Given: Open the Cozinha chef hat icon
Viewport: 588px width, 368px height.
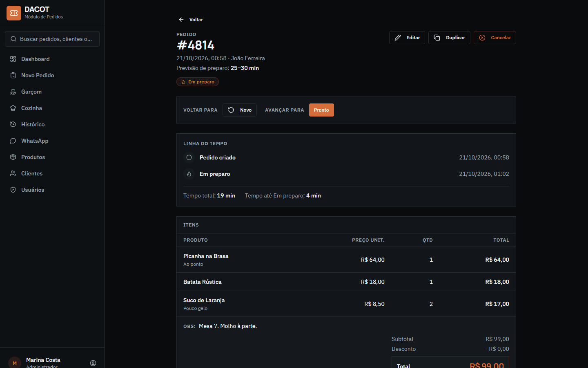Looking at the screenshot, I should coord(13,108).
